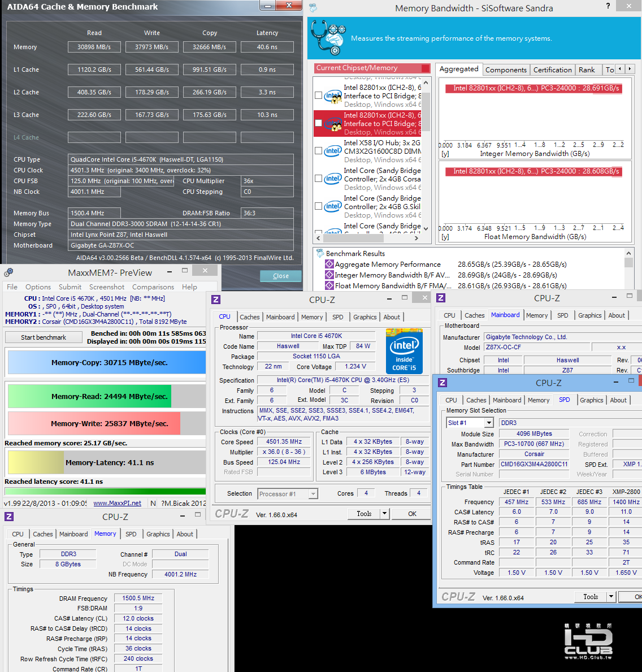The image size is (642, 672).
Task: Open the Processor #1 selection dropdown
Action: [x=313, y=494]
